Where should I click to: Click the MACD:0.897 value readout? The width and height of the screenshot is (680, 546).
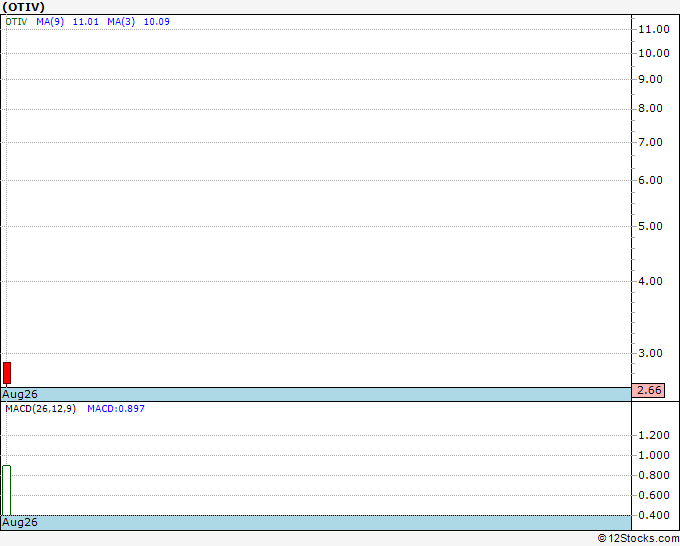tap(116, 409)
